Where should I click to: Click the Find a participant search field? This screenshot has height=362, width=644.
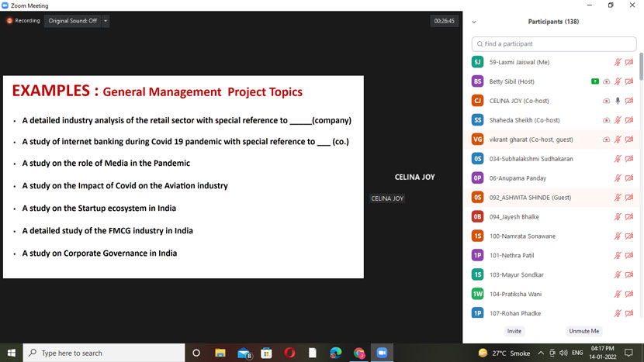click(553, 43)
